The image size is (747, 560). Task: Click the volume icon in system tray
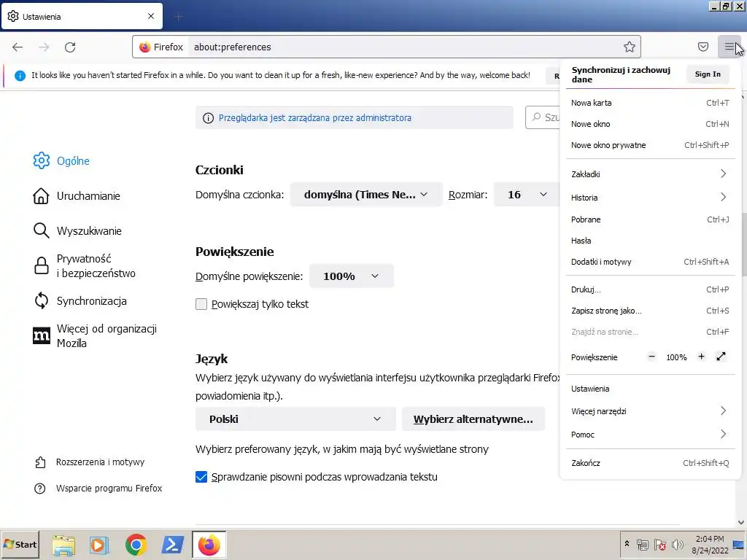[x=677, y=545]
